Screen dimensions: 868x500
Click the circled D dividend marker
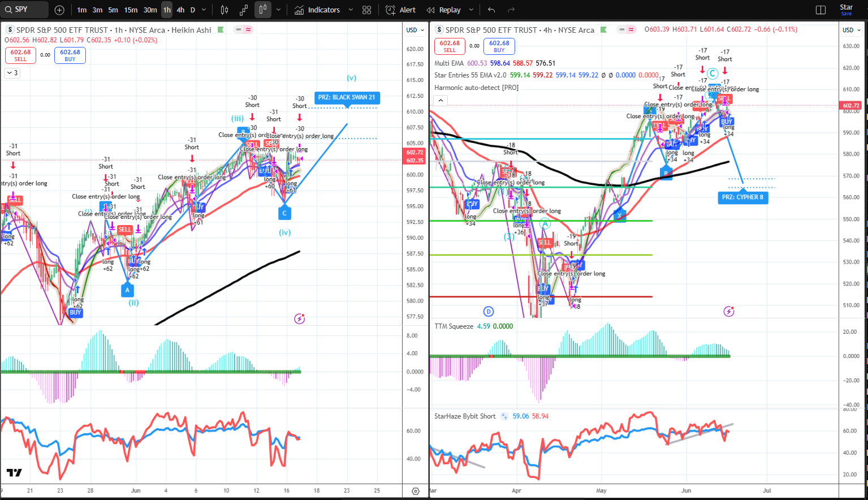489,311
